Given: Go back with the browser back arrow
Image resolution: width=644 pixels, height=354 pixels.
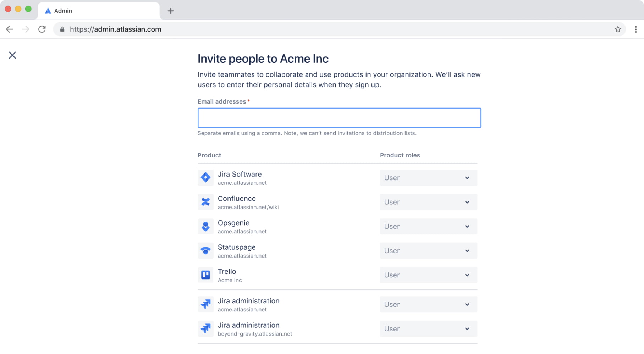Looking at the screenshot, I should coord(10,29).
